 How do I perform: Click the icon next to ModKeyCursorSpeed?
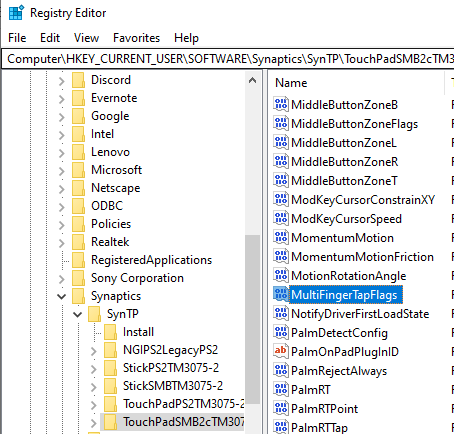coord(281,218)
